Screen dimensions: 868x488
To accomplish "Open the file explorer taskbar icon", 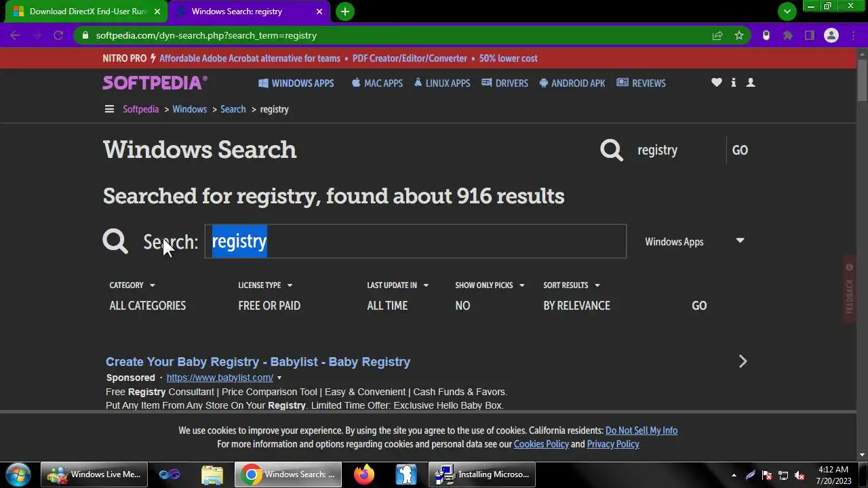I will 212,474.
